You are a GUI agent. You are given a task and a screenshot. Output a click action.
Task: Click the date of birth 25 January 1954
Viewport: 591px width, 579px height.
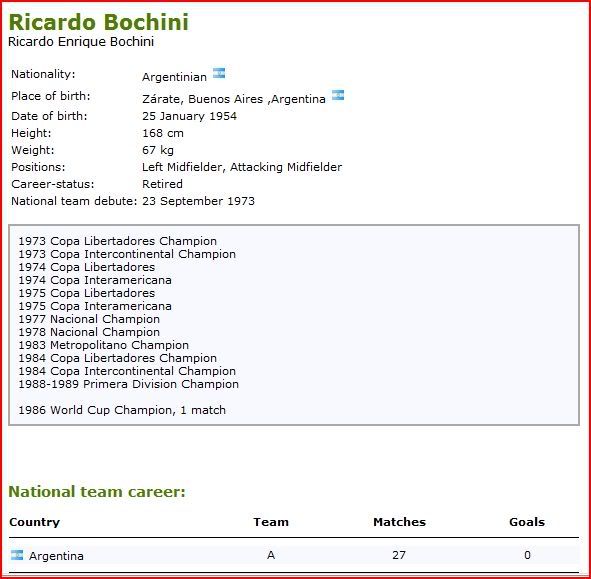[x=189, y=116]
